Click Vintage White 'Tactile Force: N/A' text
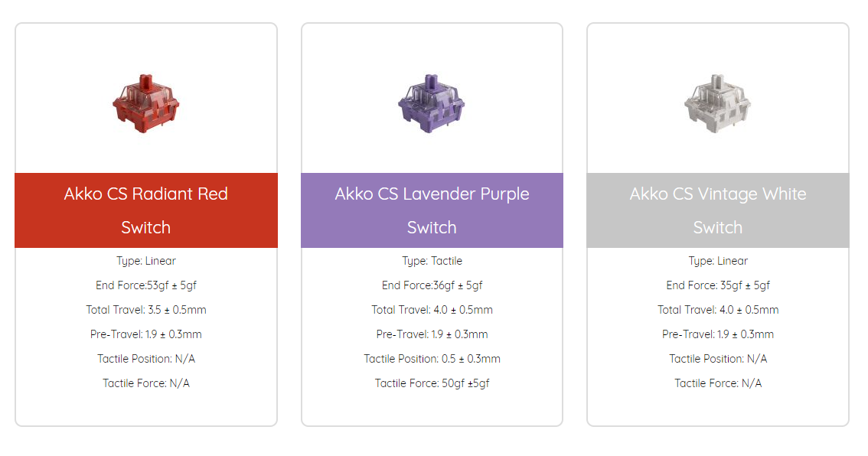 pyautogui.click(x=718, y=383)
